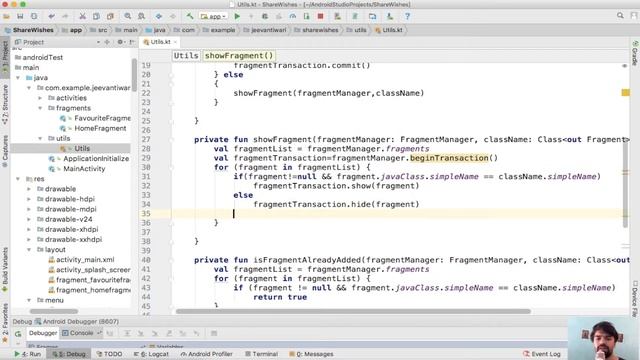
Task: Click the Save All disk icon
Action: tap(20, 16)
